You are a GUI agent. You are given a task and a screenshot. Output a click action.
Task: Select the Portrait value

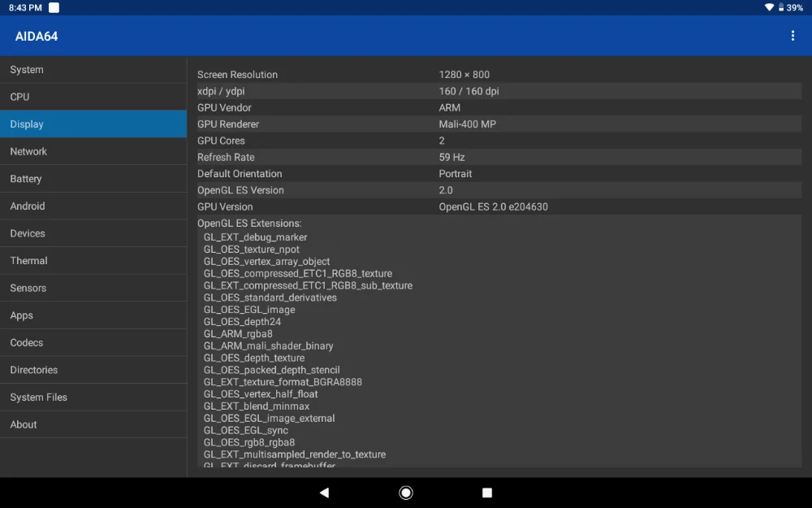click(456, 174)
